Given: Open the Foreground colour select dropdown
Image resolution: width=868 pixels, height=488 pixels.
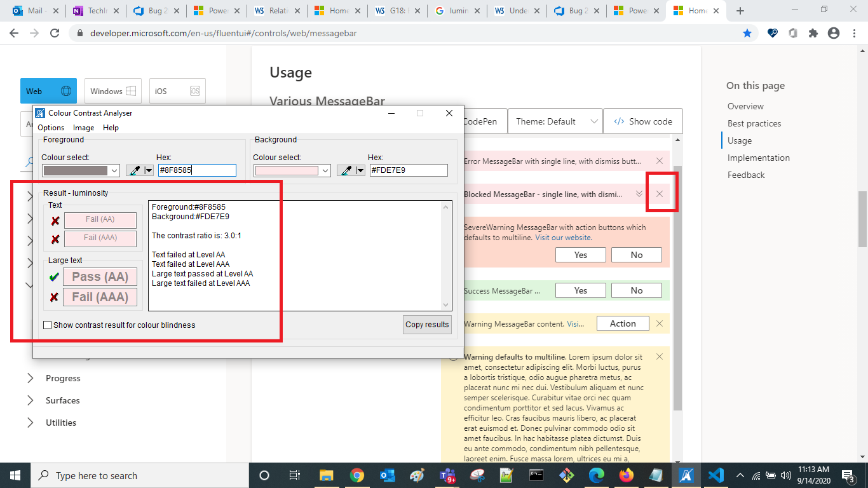Looking at the screenshot, I should (81, 170).
